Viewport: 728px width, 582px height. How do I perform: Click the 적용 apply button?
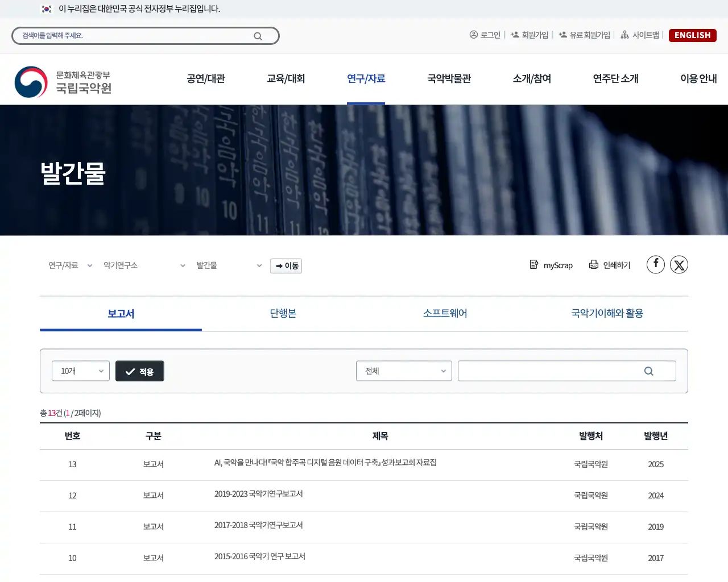click(139, 371)
